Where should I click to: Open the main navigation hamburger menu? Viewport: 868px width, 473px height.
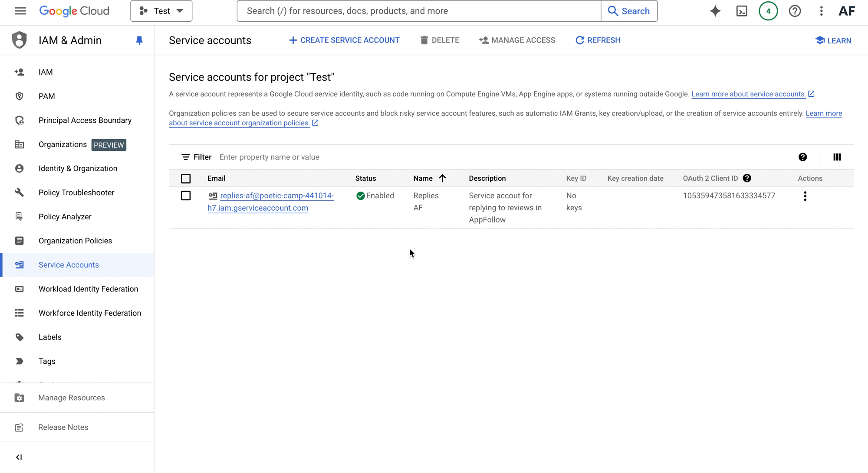tap(20, 11)
